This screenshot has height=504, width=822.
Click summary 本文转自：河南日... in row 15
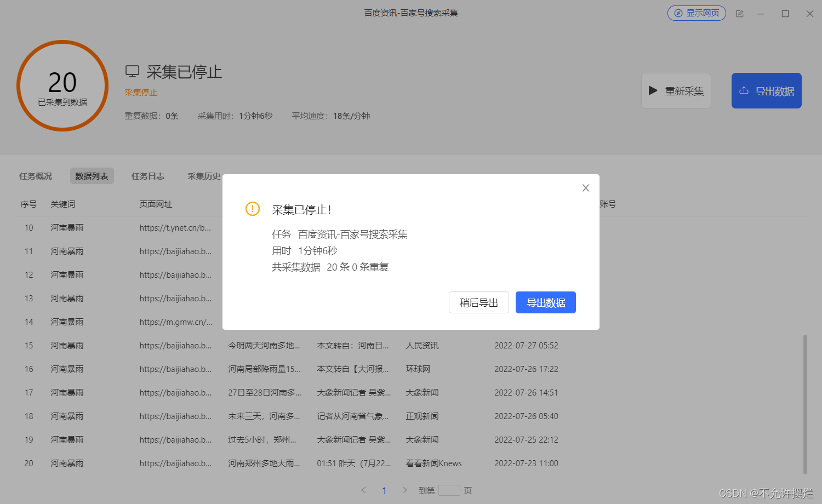point(353,346)
